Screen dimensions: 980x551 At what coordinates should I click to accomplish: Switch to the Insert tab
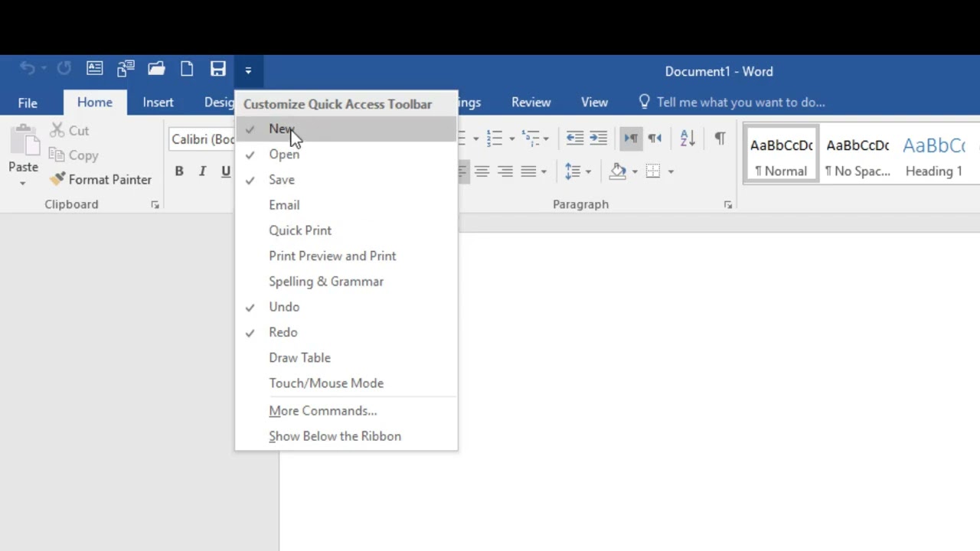point(158,103)
